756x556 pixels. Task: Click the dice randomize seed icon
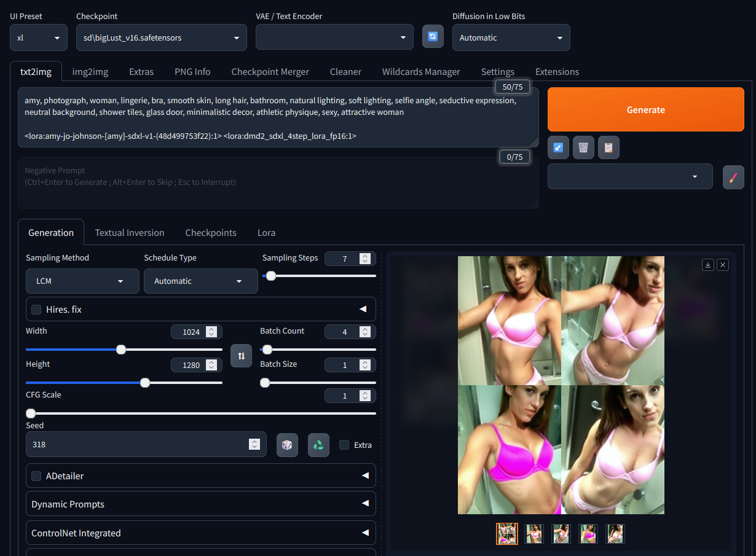(287, 445)
